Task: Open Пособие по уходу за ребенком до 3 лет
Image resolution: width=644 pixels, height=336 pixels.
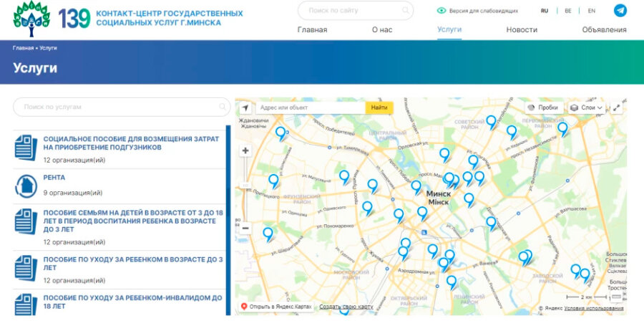Action: click(x=133, y=264)
